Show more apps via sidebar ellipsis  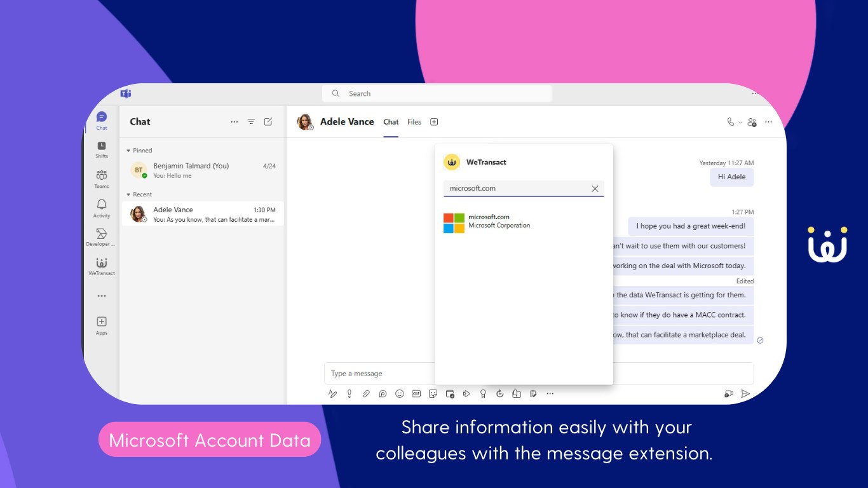point(102,296)
